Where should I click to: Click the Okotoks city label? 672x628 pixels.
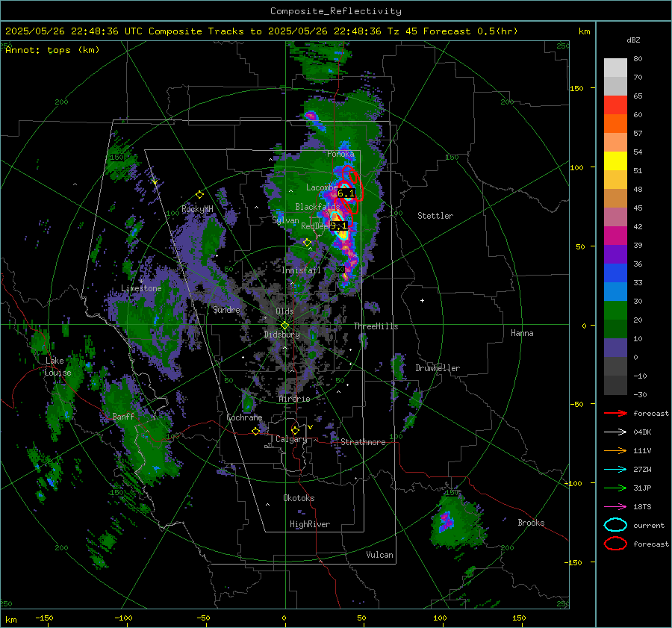pos(299,498)
